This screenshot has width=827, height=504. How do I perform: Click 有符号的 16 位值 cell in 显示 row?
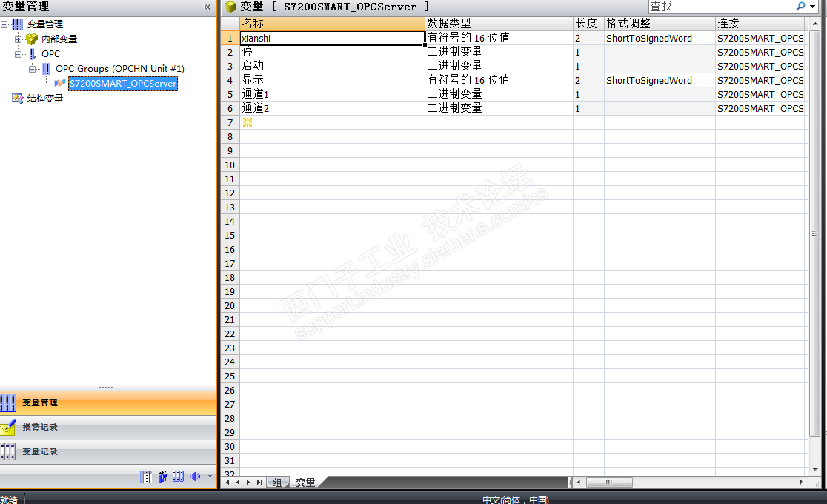(x=499, y=80)
